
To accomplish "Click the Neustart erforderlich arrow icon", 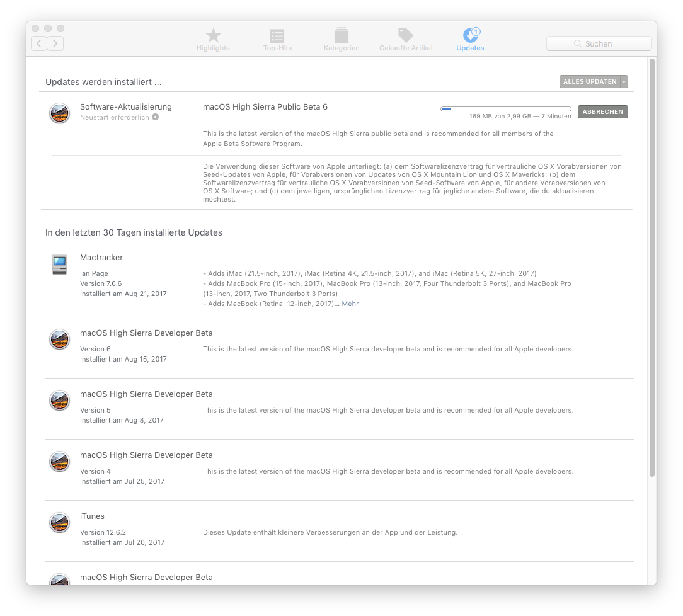I will pyautogui.click(x=156, y=117).
